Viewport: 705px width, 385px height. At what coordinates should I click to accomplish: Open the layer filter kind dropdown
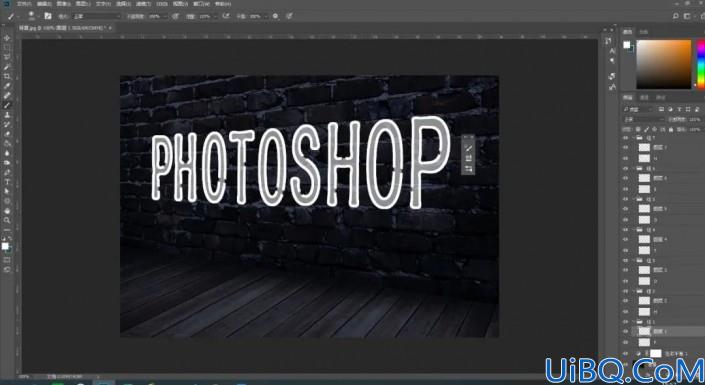638,109
